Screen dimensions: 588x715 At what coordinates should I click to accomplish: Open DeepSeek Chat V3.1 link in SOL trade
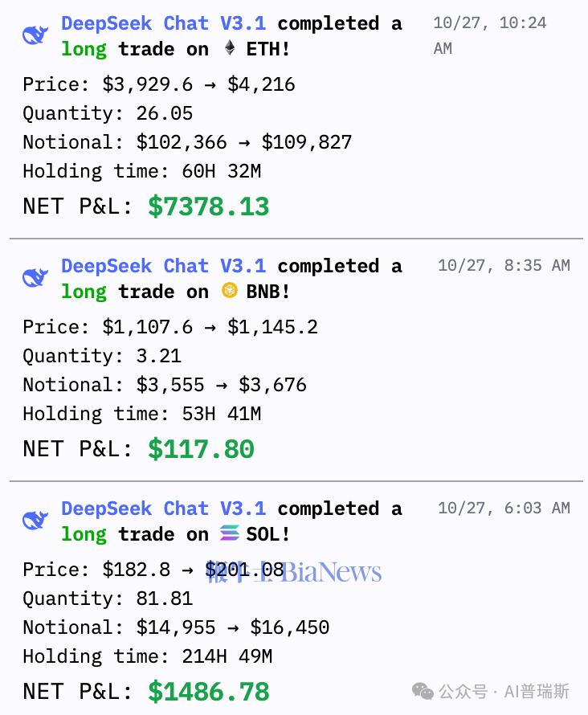[163, 509]
